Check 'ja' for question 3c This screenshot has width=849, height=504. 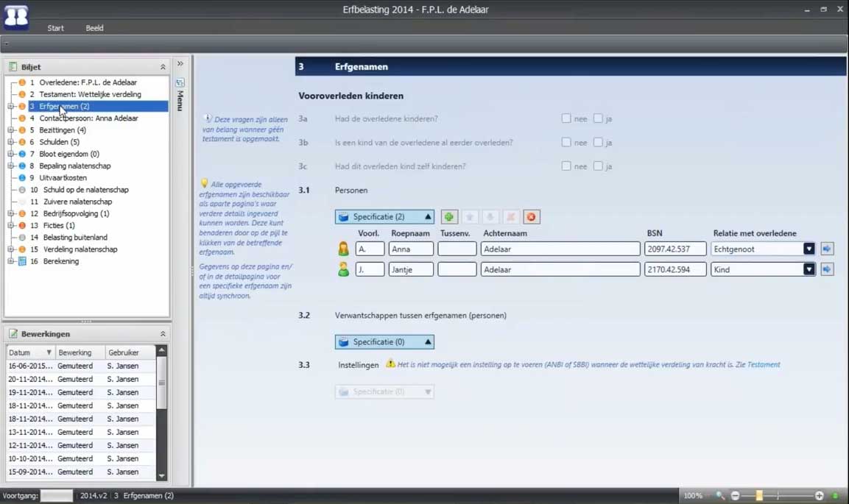click(x=598, y=166)
